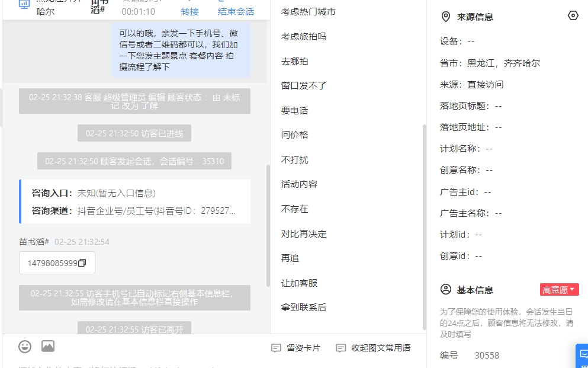
Task: Click the 留资卡片 card icon
Action: pyautogui.click(x=276, y=348)
